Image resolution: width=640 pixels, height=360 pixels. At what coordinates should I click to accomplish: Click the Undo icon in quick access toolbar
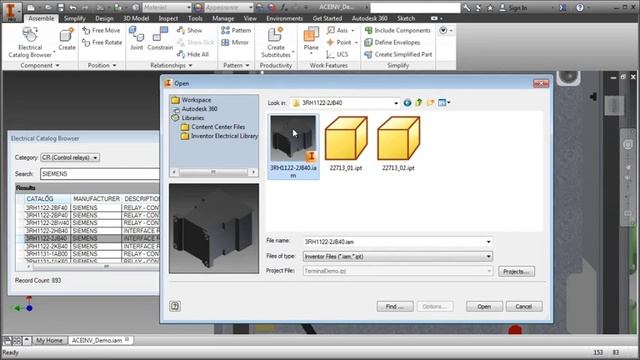point(73,7)
